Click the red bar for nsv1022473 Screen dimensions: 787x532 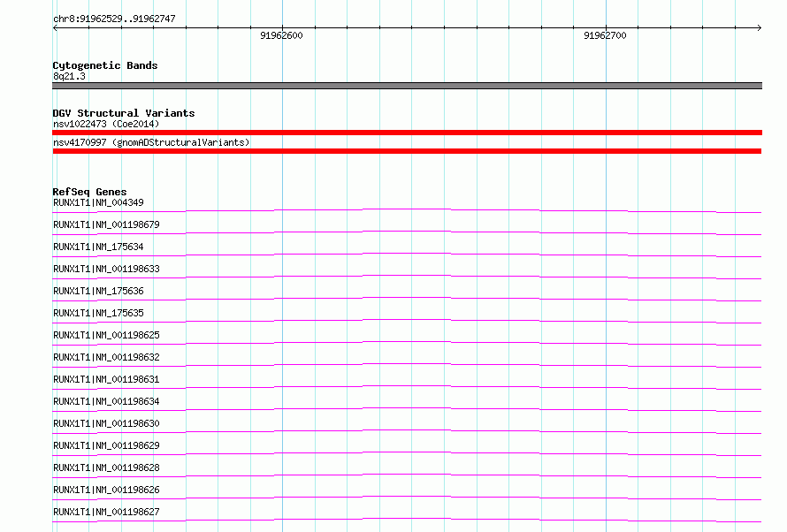coord(407,133)
